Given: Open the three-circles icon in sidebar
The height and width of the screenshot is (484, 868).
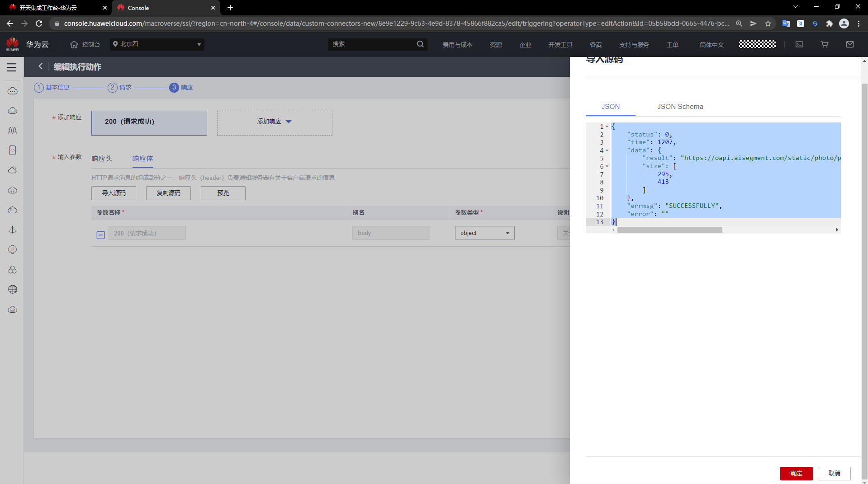Looking at the screenshot, I should coord(13,270).
